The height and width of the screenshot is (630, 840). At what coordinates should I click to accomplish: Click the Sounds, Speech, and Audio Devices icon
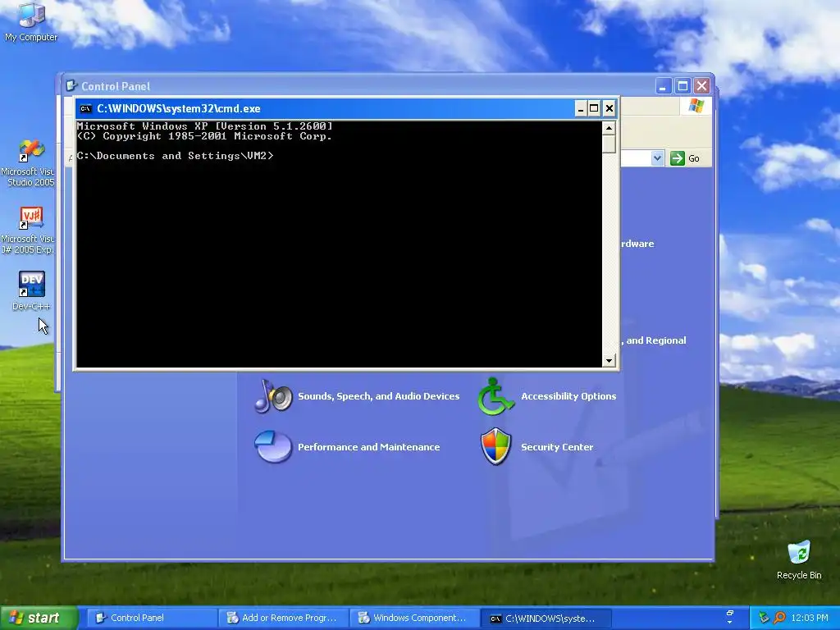point(273,396)
